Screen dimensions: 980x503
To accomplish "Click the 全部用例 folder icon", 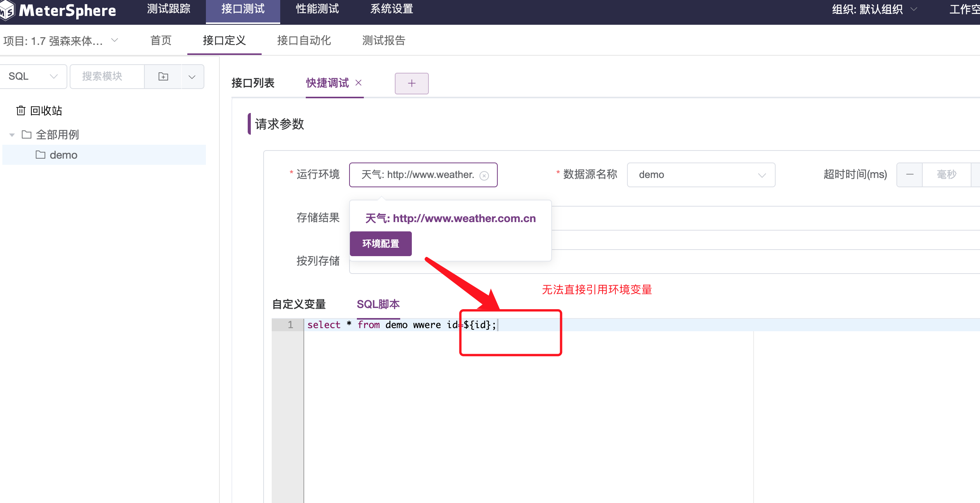I will click(x=26, y=134).
